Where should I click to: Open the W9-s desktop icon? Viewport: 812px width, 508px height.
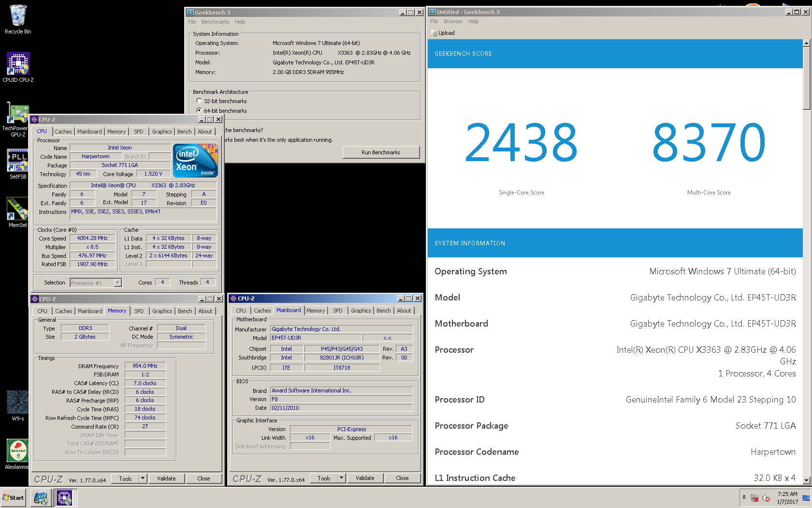18,405
